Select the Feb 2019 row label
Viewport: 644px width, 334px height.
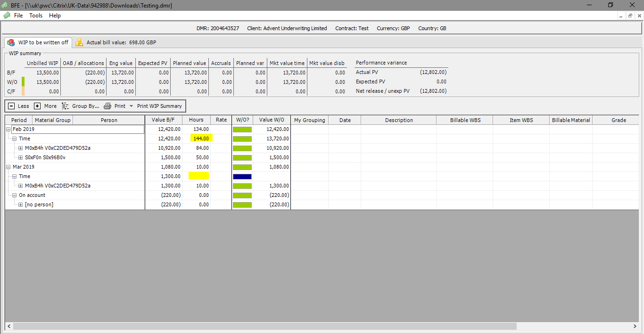(x=24, y=129)
